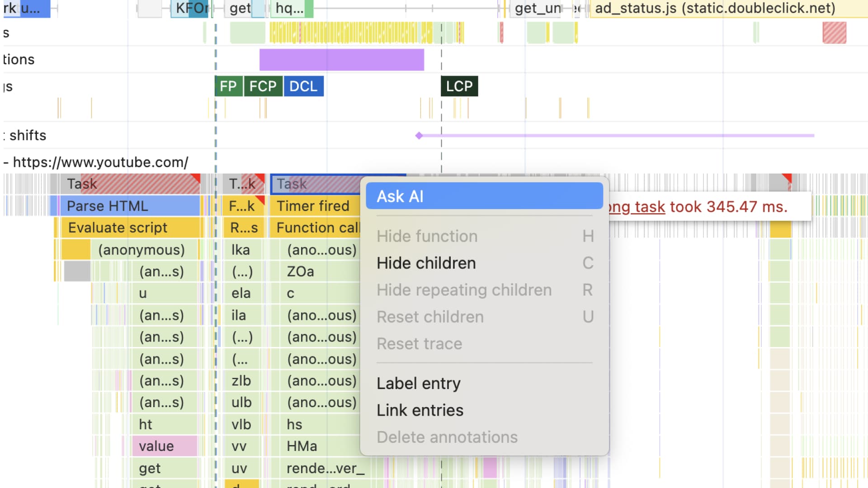Viewport: 868px width, 488px height.
Task: Select Link entries option
Action: click(420, 410)
